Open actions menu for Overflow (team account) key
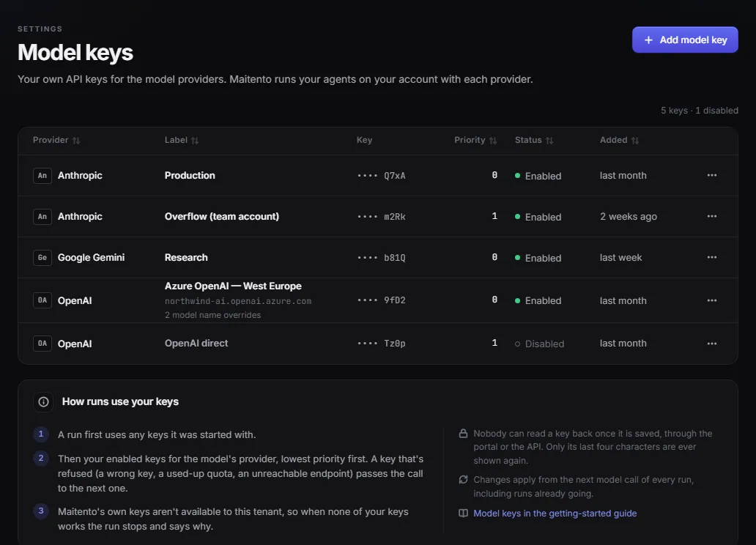Image resolution: width=756 pixels, height=545 pixels. (711, 216)
